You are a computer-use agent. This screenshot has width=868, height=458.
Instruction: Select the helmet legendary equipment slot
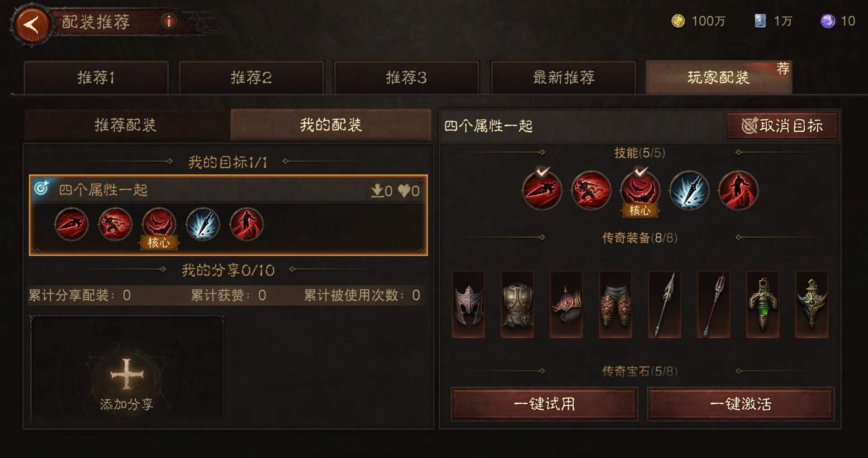[469, 304]
